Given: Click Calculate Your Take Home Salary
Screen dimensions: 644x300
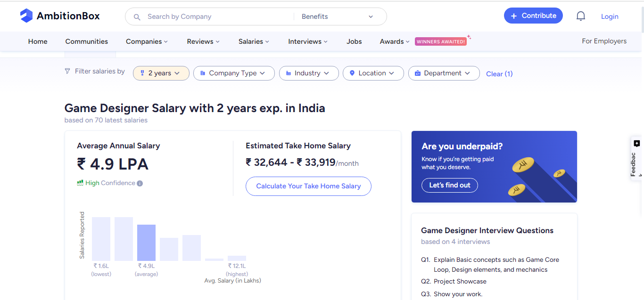Looking at the screenshot, I should click(308, 186).
